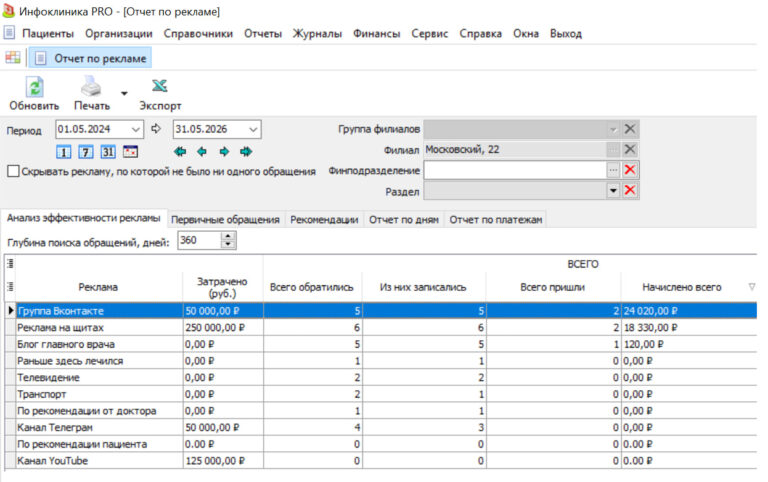This screenshot has height=482, width=768.
Task: Click the grid icon left of the report tab
Action: (13, 58)
